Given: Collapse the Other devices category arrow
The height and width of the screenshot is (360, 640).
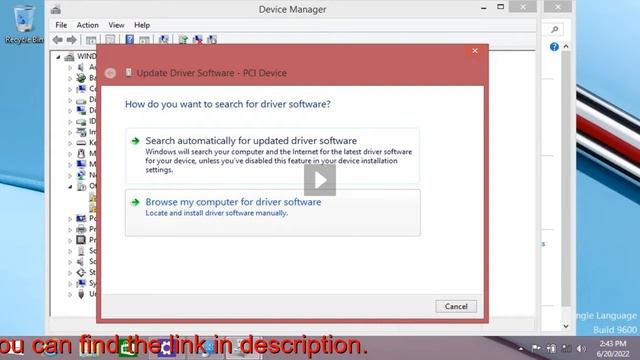Looking at the screenshot, I should click(x=70, y=187).
